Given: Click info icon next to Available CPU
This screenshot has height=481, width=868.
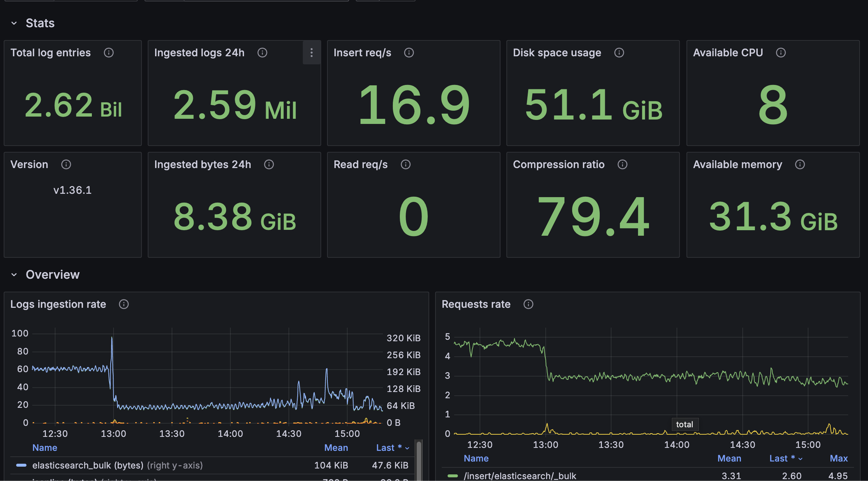Looking at the screenshot, I should click(x=781, y=53).
